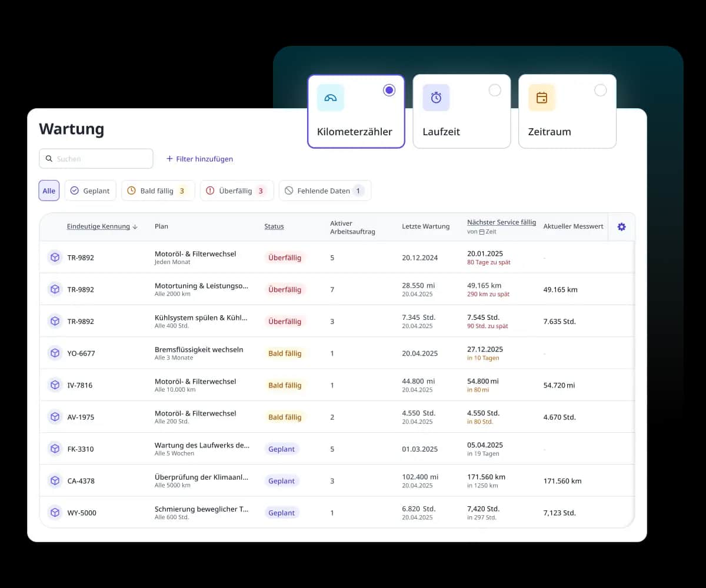
Task: Click the cube icon for IV-7816
Action: click(x=55, y=385)
